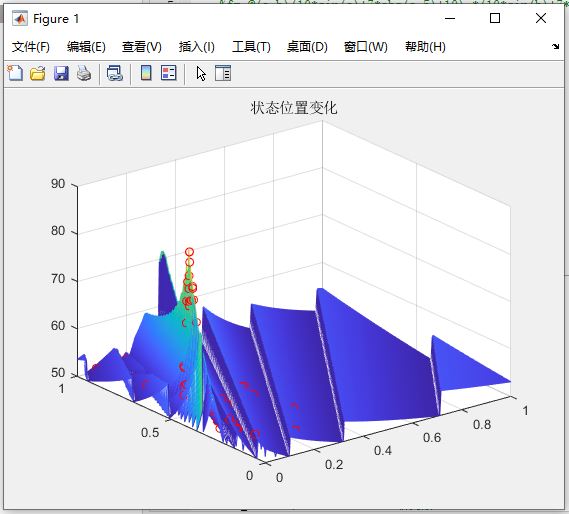Open the 查看(V) menu

pos(142,47)
